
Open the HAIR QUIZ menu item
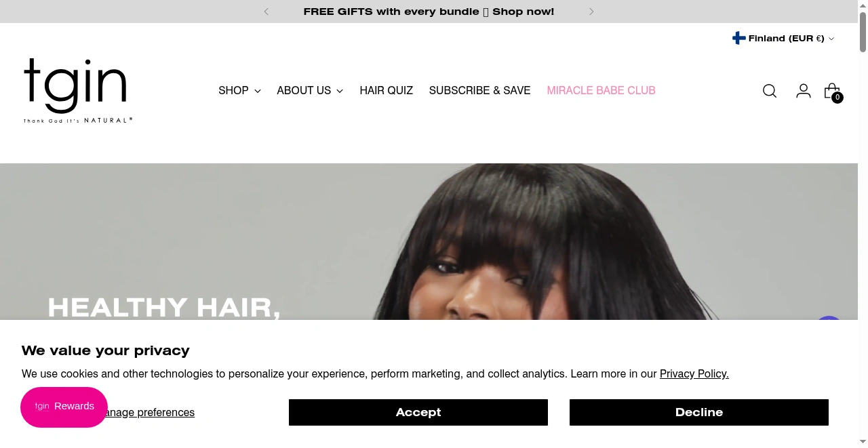coord(387,91)
